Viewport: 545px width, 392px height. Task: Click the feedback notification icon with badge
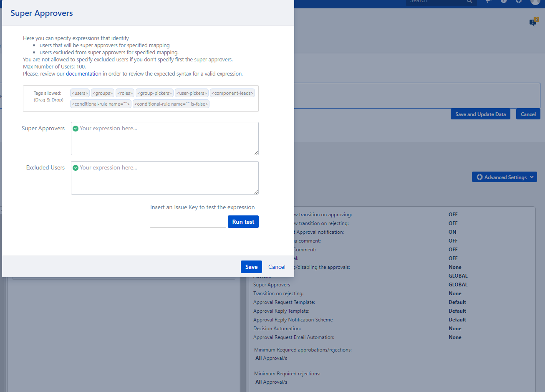[533, 22]
